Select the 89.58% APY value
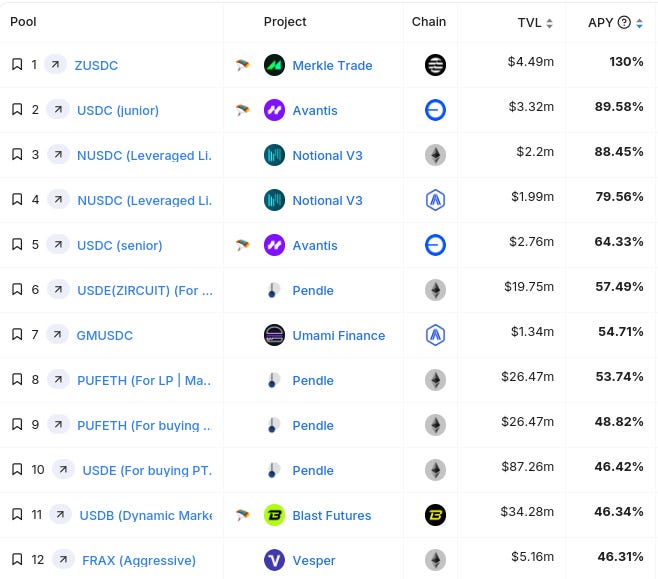This screenshot has height=579, width=658. pyautogui.click(x=619, y=107)
